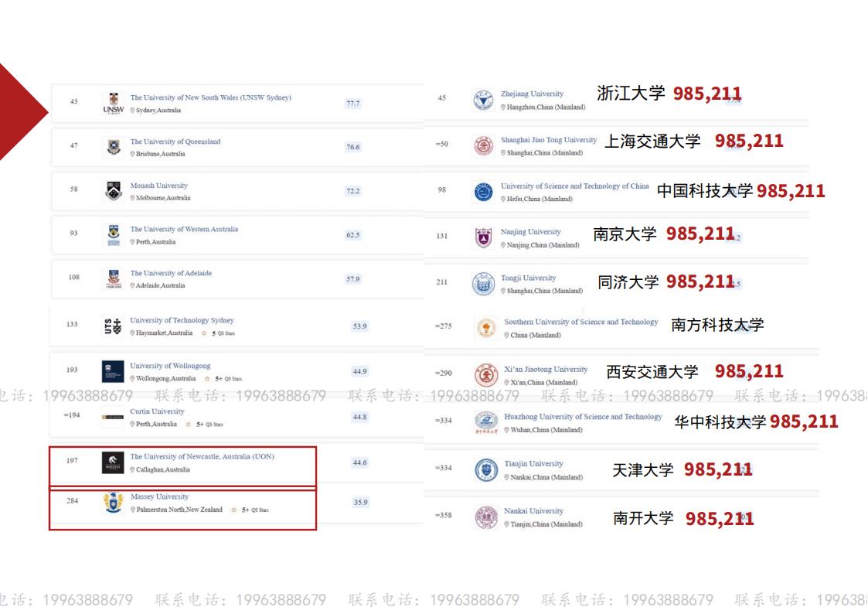Open the Xi'an Jiaotong University link

click(x=545, y=370)
